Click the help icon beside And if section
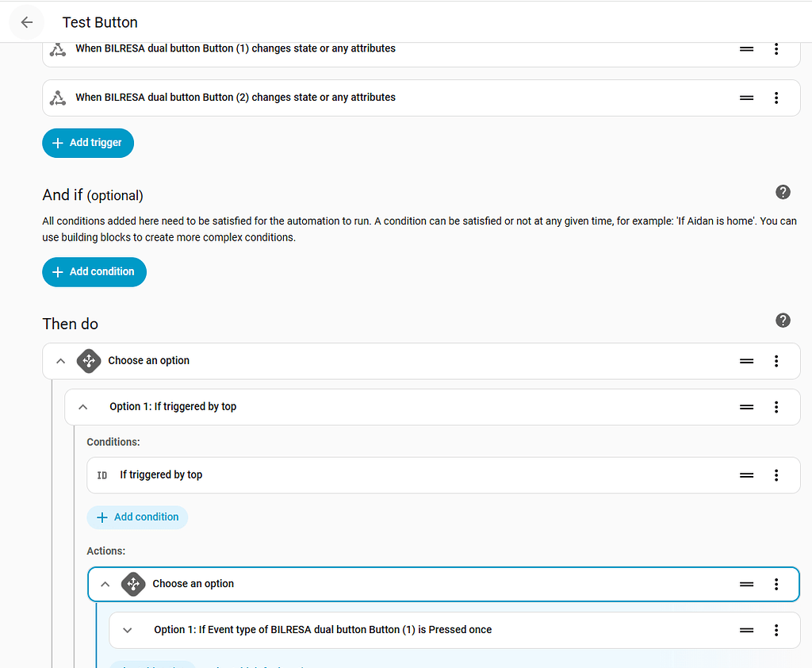The width and height of the screenshot is (812, 668). [x=783, y=192]
